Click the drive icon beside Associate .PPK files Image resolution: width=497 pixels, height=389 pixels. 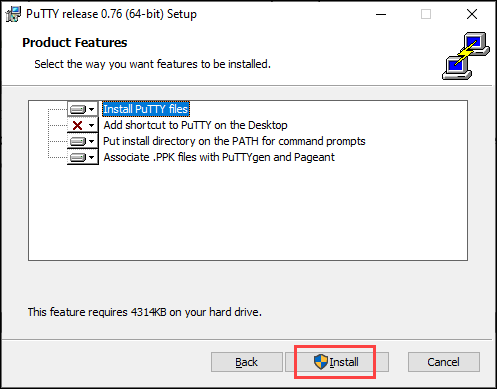click(78, 157)
